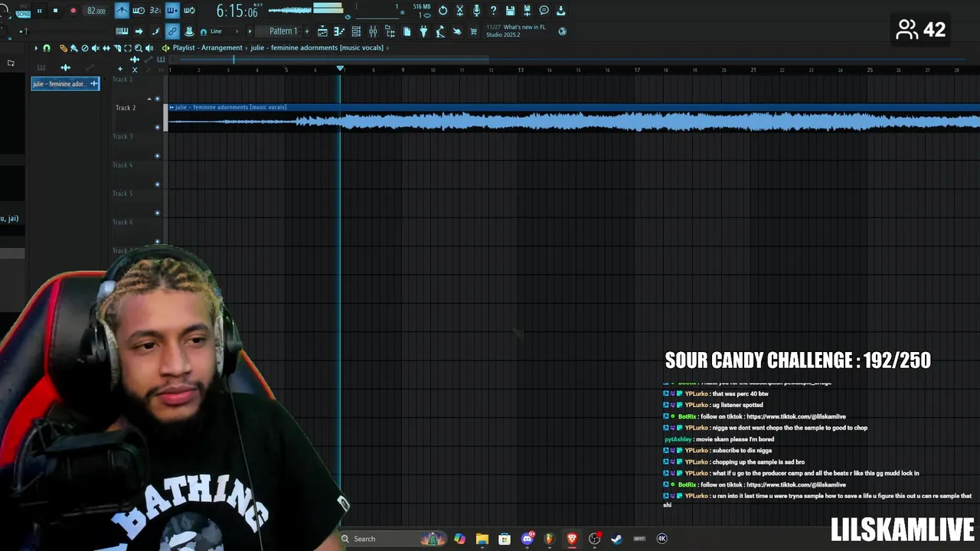The width and height of the screenshot is (980, 551).
Task: Add new pattern with plus button
Action: tap(307, 31)
